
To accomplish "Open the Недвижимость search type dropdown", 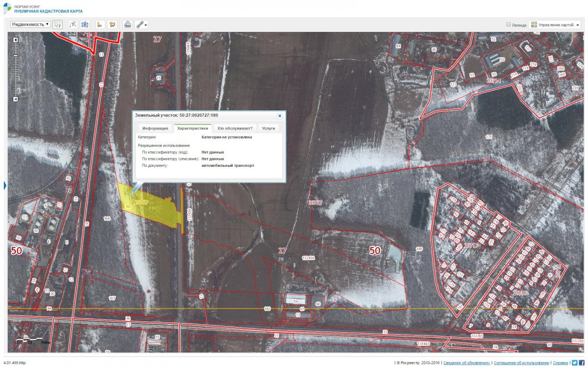I will point(30,24).
